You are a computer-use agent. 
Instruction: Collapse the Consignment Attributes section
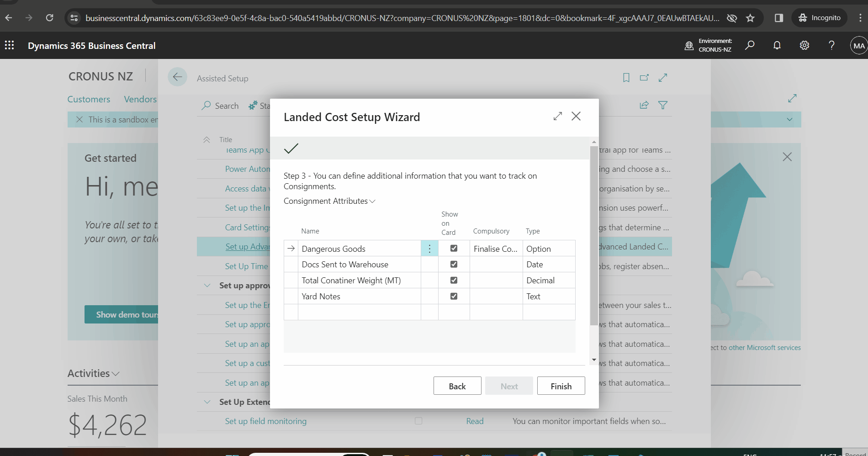point(329,201)
